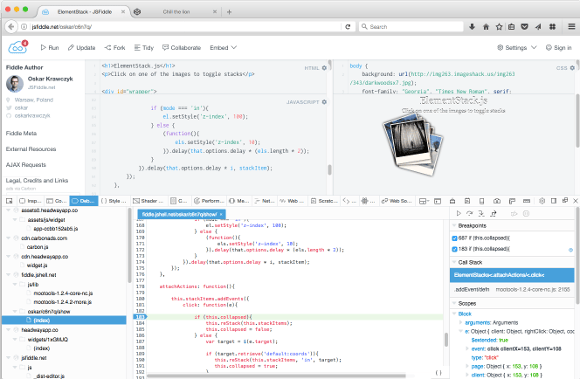Take a screenshot with the devtools camera icon
This screenshot has width=580, height=379.
pos(497,201)
